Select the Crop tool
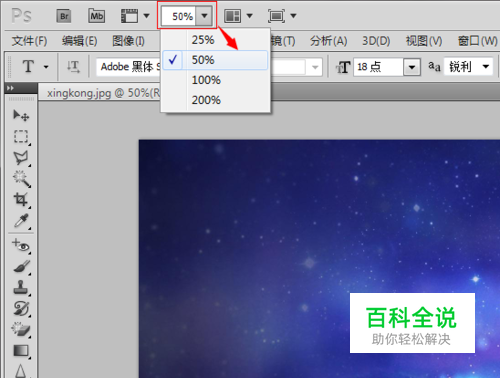The image size is (500, 378). click(21, 200)
